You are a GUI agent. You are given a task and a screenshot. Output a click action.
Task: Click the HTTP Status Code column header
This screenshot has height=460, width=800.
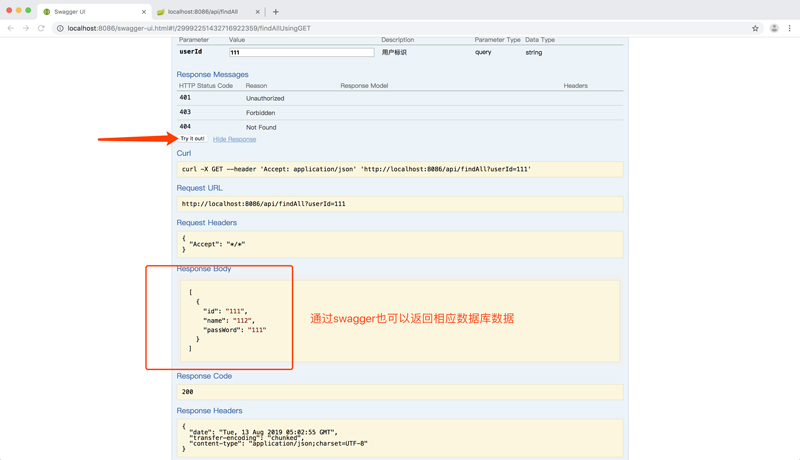[206, 86]
